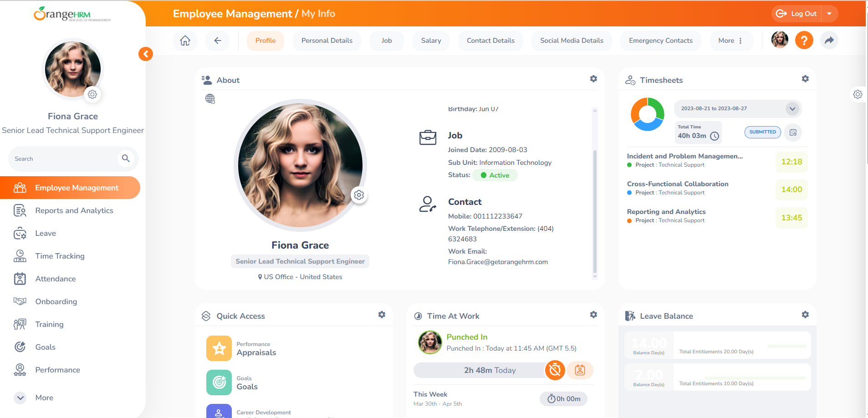868x418 pixels.
Task: Click the share arrow icon
Action: pos(829,41)
